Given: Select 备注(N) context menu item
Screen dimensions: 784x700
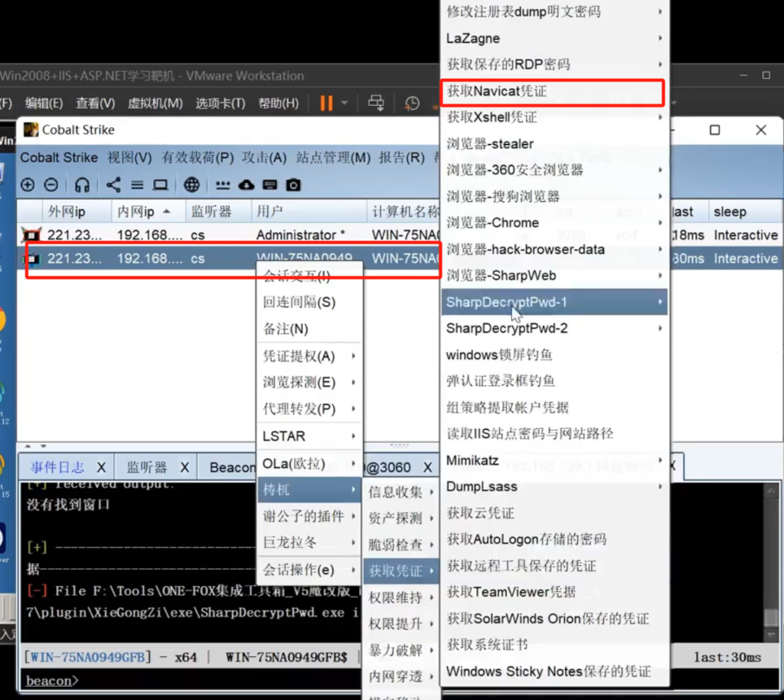Looking at the screenshot, I should click(309, 329).
